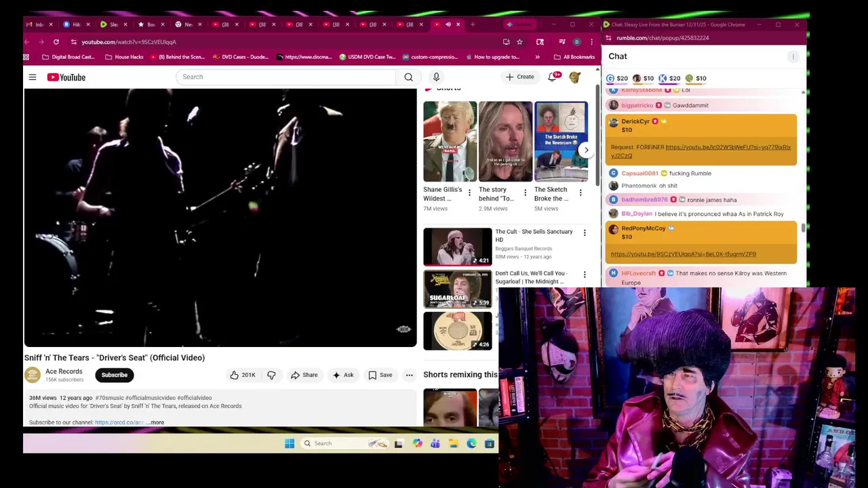The image size is (868, 488).
Task: Dislike the Driver's Seat video
Action: (x=271, y=375)
